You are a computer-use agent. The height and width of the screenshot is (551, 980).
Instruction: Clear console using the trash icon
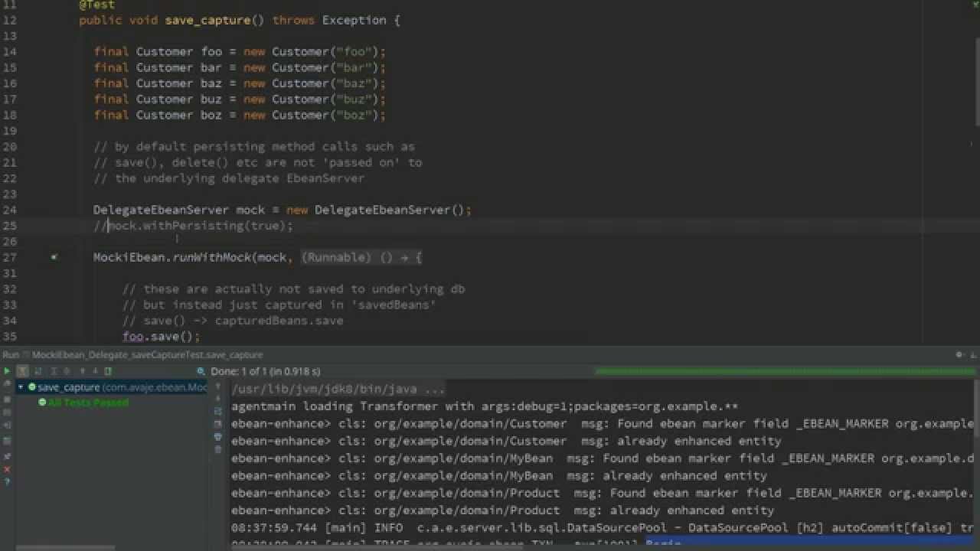(x=218, y=449)
